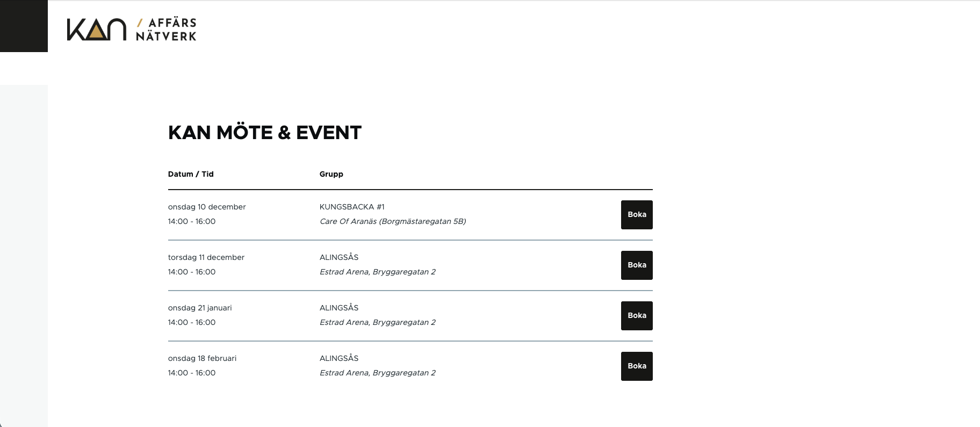Click the Grupp column header
Screen dimensions: 980x427
pos(331,174)
